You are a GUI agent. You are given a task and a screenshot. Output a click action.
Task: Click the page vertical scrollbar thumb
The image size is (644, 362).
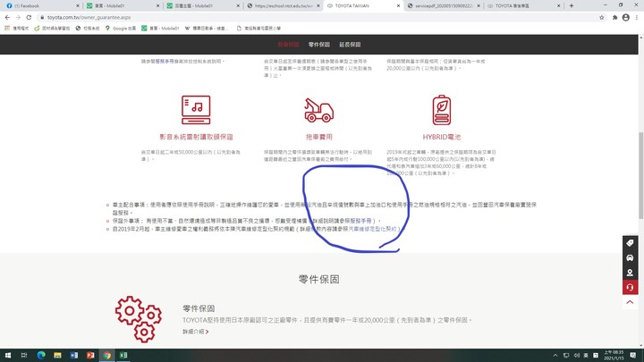(x=640, y=176)
